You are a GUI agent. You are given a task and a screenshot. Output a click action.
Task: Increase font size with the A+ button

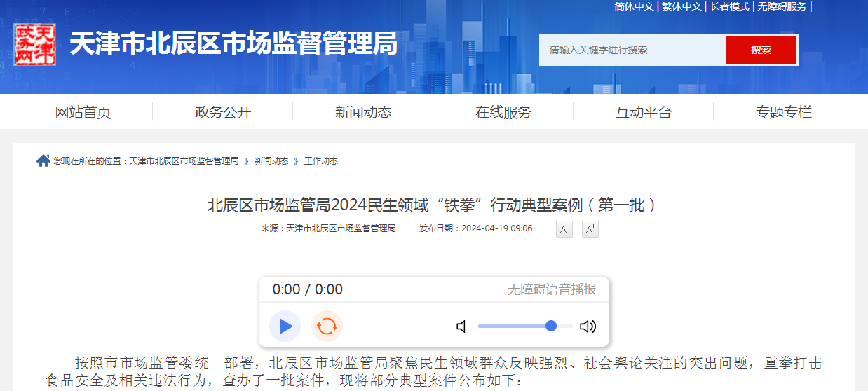click(x=590, y=229)
